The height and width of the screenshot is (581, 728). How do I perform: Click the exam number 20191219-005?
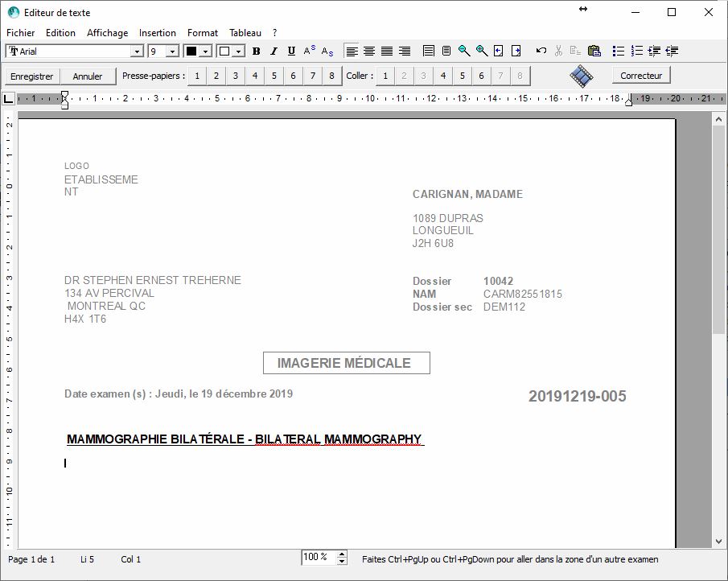[x=577, y=396]
